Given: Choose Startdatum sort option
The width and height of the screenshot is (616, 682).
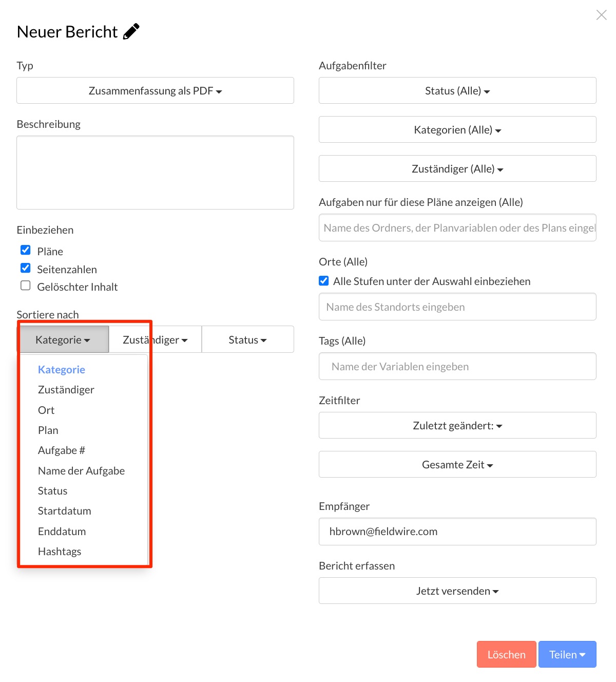Looking at the screenshot, I should coord(65,511).
